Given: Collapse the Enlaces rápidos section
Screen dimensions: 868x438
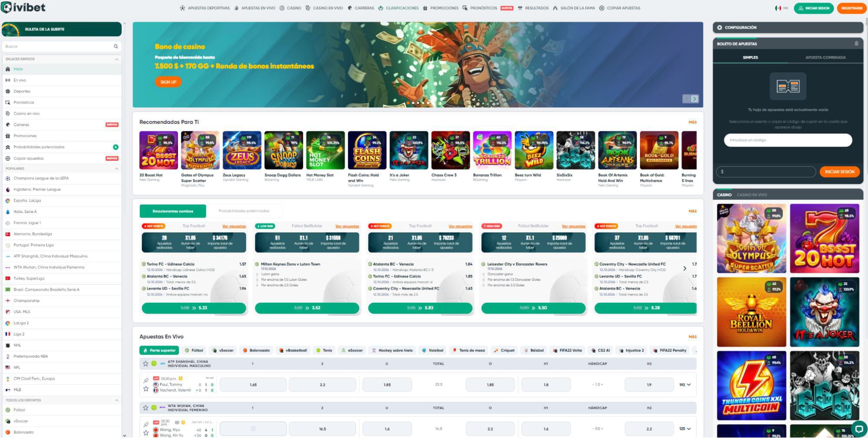Looking at the screenshot, I should (116, 59).
